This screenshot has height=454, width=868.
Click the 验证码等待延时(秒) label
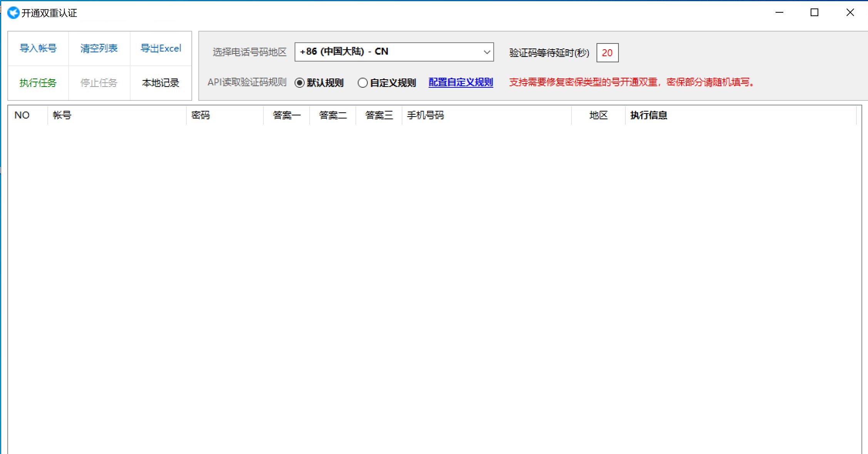[549, 53]
